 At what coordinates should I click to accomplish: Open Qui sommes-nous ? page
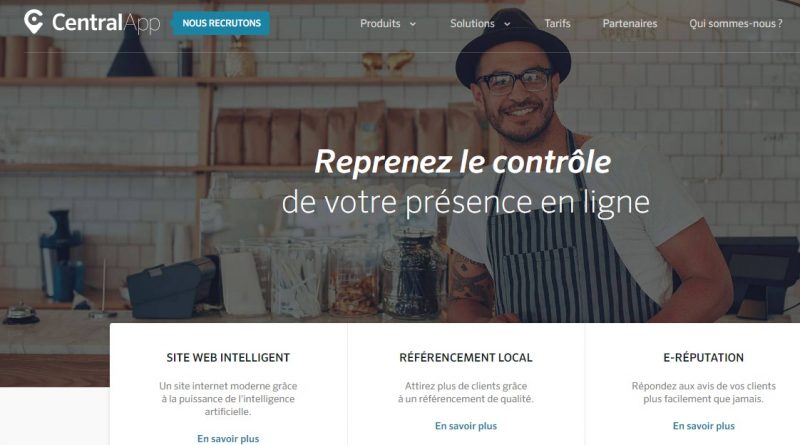click(x=735, y=23)
